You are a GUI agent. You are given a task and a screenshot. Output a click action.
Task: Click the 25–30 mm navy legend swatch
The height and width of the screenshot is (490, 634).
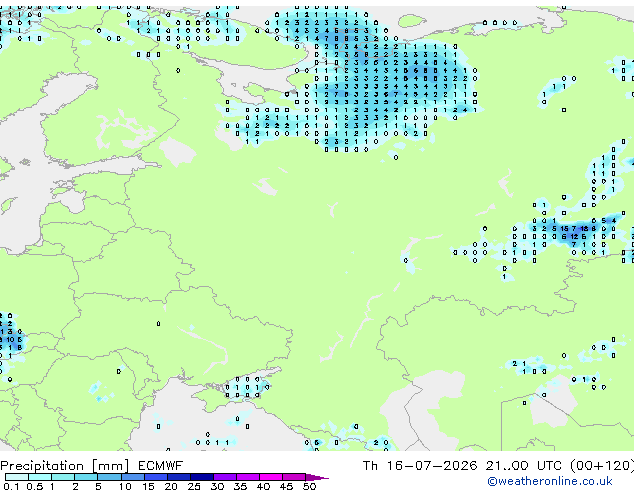(201, 477)
